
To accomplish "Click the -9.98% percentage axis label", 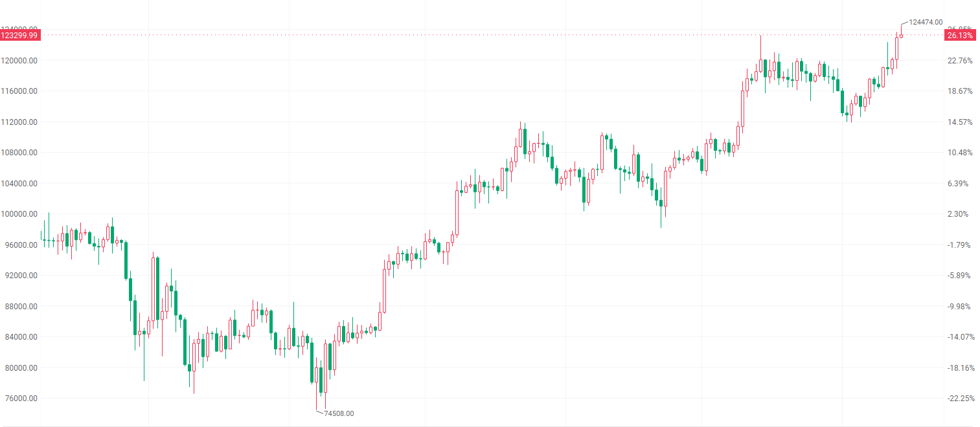I will pyautogui.click(x=959, y=307).
